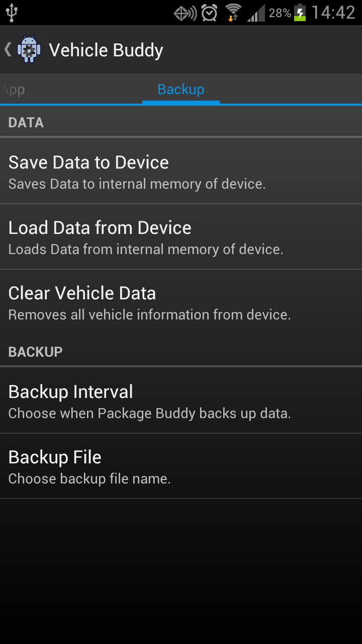The image size is (362, 644).
Task: Open Backup File name setting
Action: [x=181, y=466]
